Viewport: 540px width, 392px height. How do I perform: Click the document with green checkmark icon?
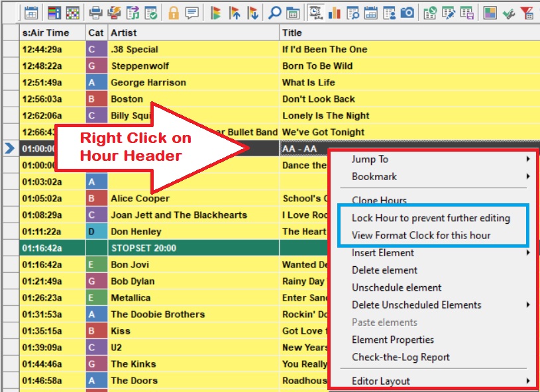tap(151, 13)
